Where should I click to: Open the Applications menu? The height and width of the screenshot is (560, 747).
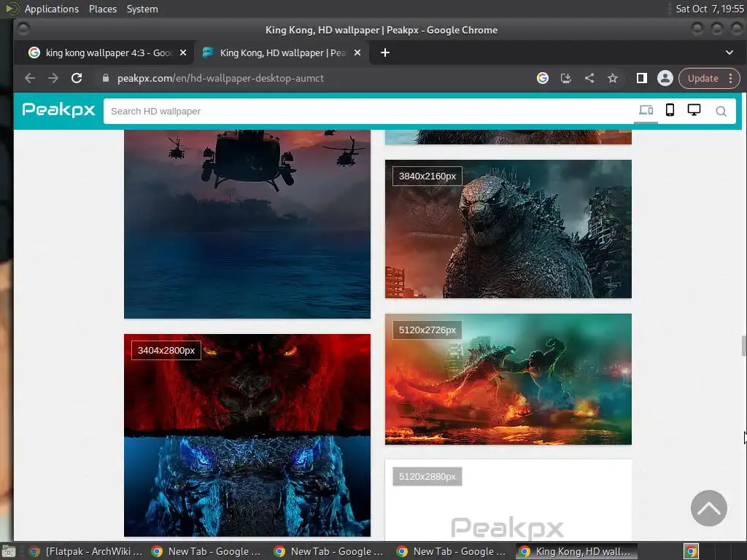click(x=52, y=9)
